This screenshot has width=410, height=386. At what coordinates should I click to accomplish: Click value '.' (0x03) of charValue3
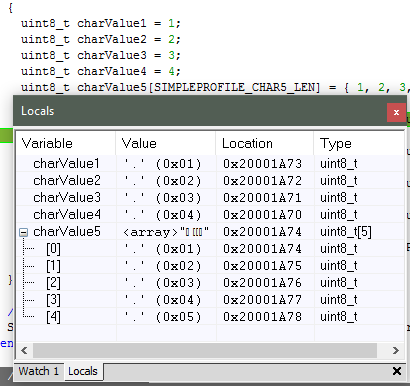click(x=162, y=198)
